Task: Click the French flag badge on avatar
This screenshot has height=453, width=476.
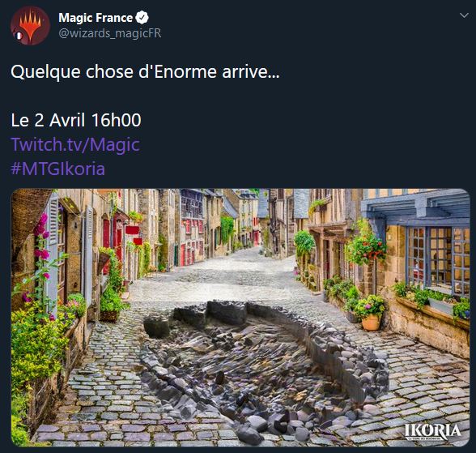Action: pyautogui.click(x=19, y=36)
